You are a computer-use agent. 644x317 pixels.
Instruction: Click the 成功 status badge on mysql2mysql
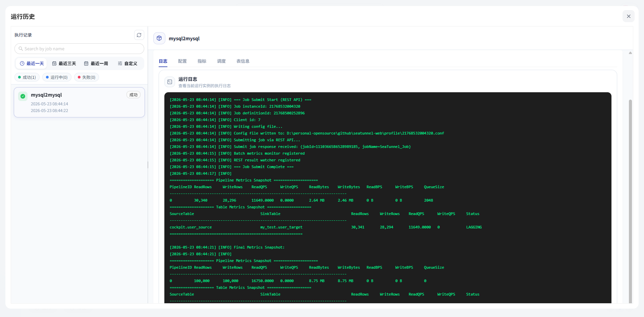click(133, 95)
